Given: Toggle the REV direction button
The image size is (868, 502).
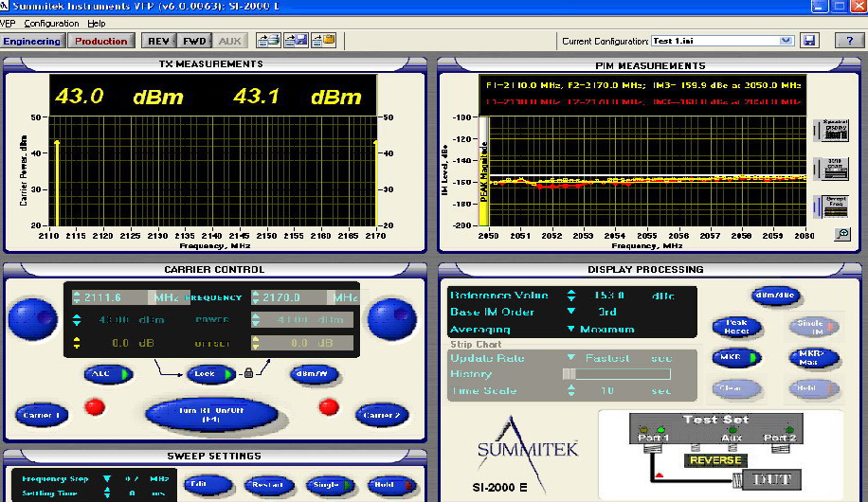Looking at the screenshot, I should (x=158, y=41).
